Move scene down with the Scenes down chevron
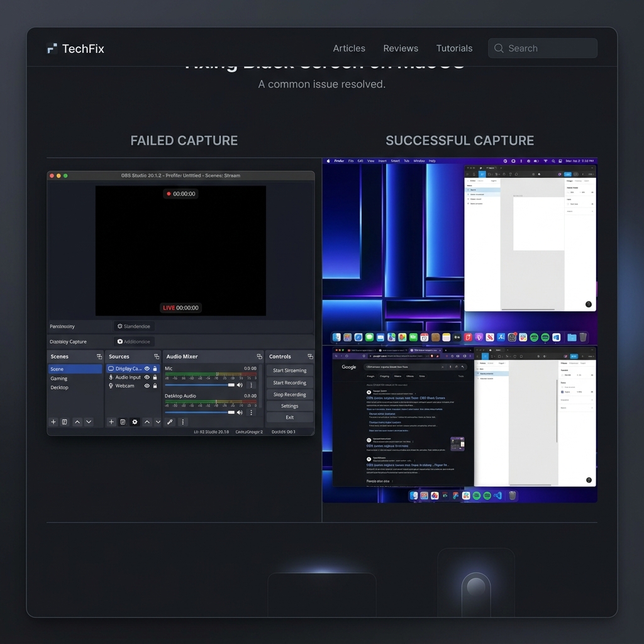This screenshot has height=644, width=644. click(89, 422)
